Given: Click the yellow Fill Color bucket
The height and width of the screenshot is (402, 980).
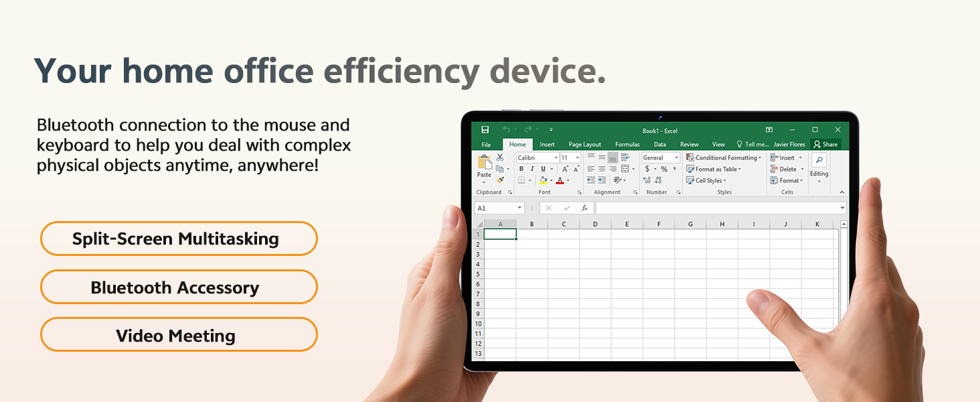Looking at the screenshot, I should [x=543, y=180].
